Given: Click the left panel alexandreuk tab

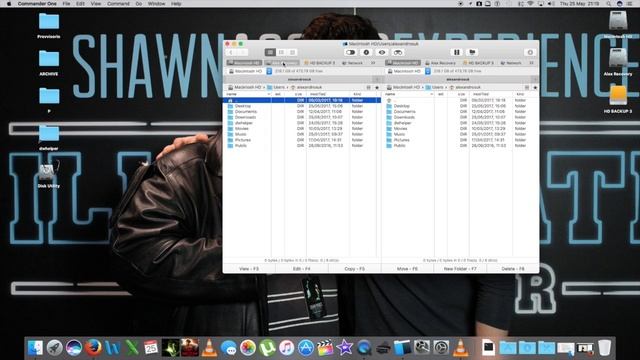Looking at the screenshot, I should [299, 79].
